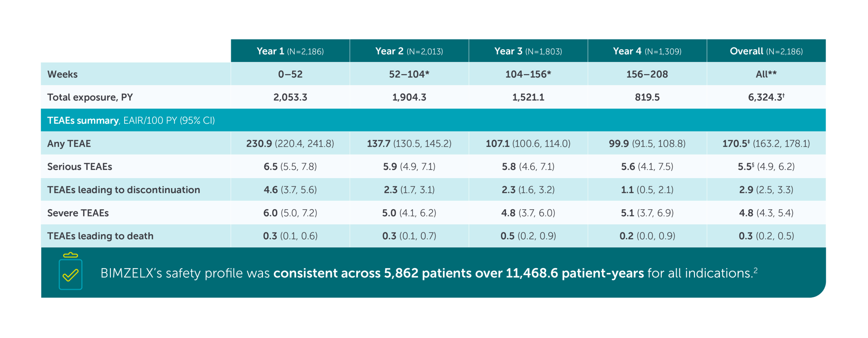The width and height of the screenshot is (868, 338).
Task: Select the Year 2 column header
Action: [x=409, y=51]
